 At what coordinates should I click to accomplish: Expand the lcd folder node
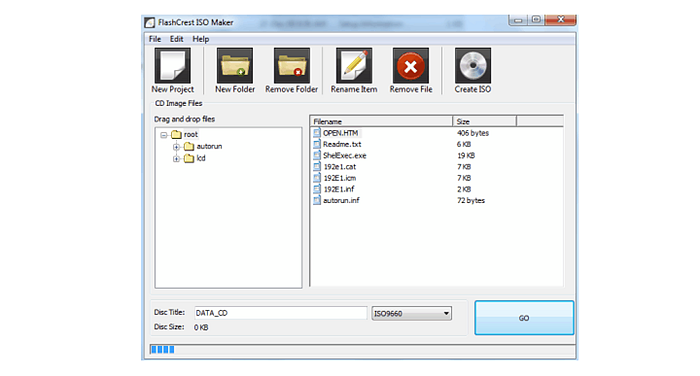[176, 159]
